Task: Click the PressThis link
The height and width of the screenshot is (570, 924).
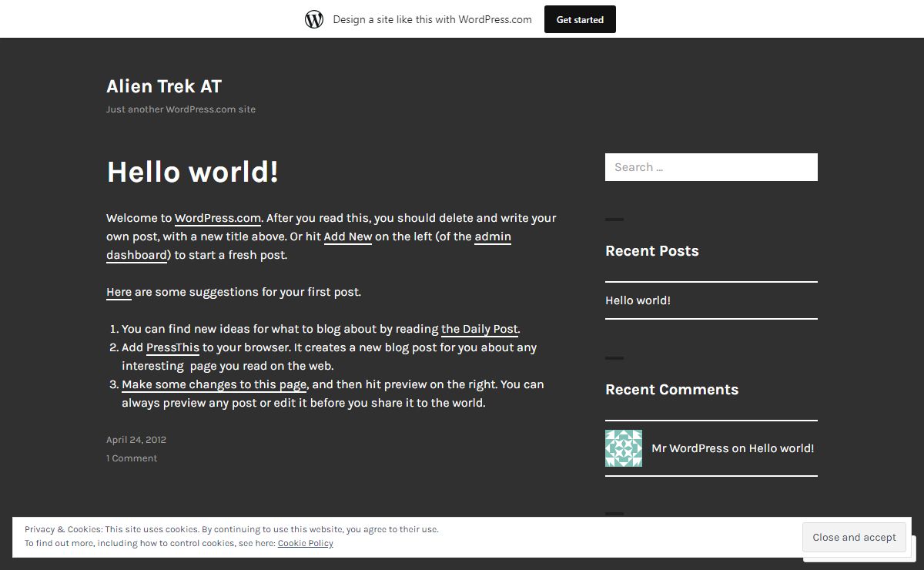Action: pyautogui.click(x=172, y=347)
